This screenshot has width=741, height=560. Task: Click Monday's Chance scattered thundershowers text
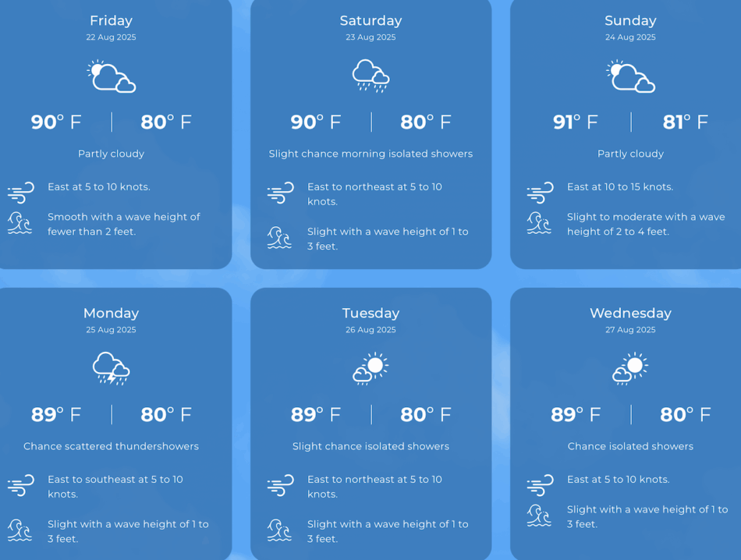[x=112, y=446]
